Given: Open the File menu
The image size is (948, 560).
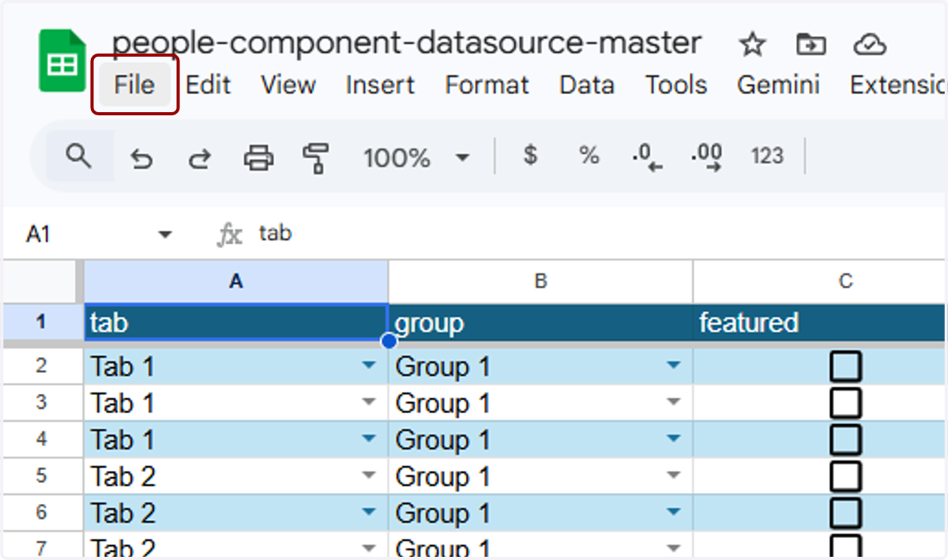Looking at the screenshot, I should (x=134, y=84).
